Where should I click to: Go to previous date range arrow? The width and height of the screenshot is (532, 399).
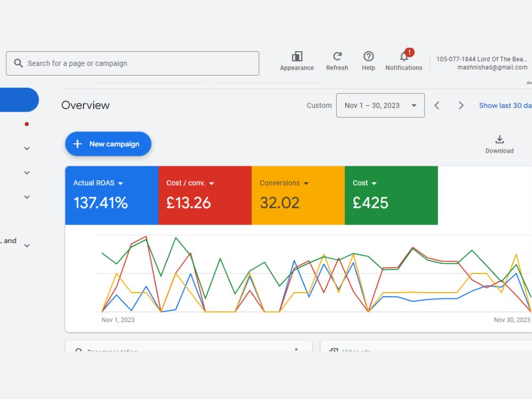pos(437,105)
